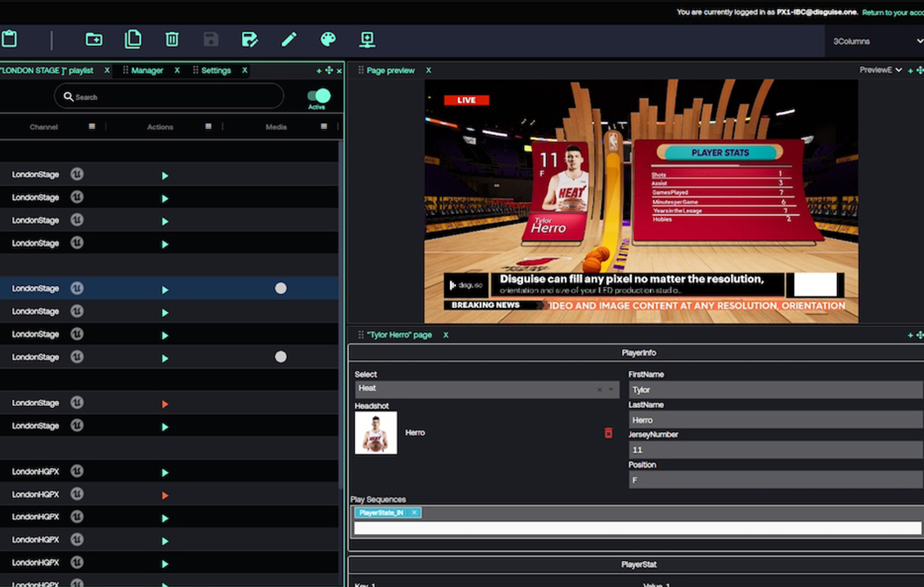Click the live page preview image
Image resolution: width=924 pixels, height=587 pixels.
pos(641,201)
